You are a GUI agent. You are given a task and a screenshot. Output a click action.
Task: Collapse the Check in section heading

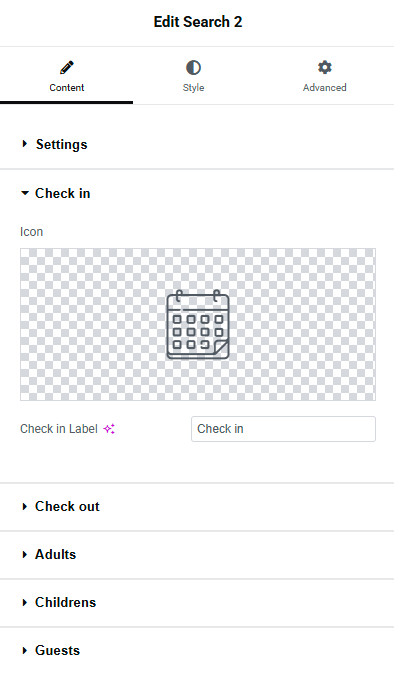63,193
